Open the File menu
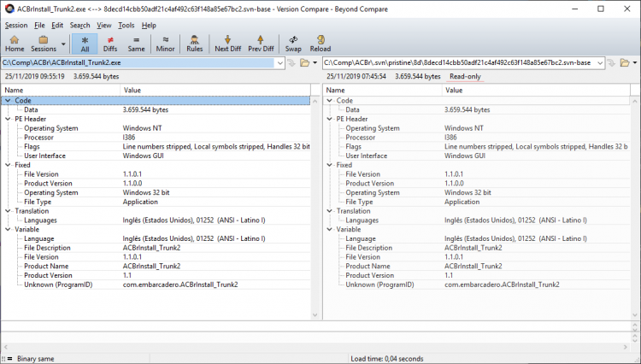 pos(39,26)
